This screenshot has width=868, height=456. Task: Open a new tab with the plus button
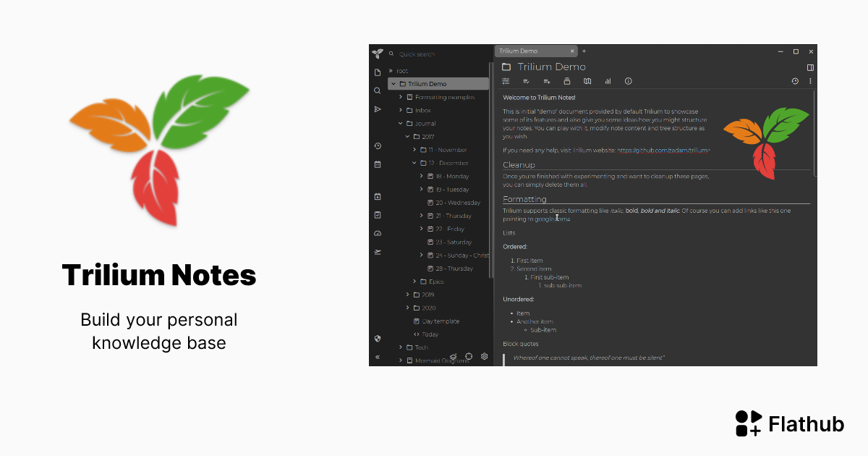pyautogui.click(x=584, y=51)
